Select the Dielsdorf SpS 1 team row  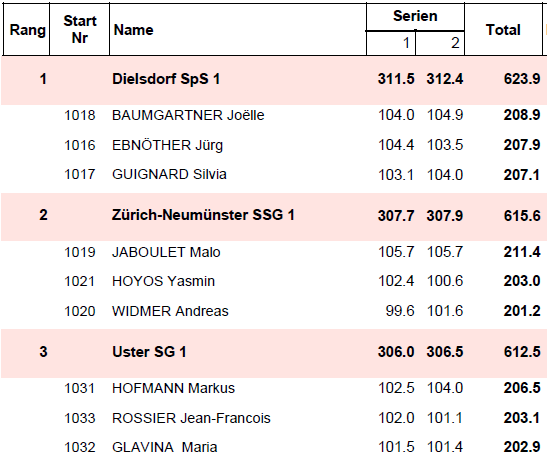(x=274, y=80)
